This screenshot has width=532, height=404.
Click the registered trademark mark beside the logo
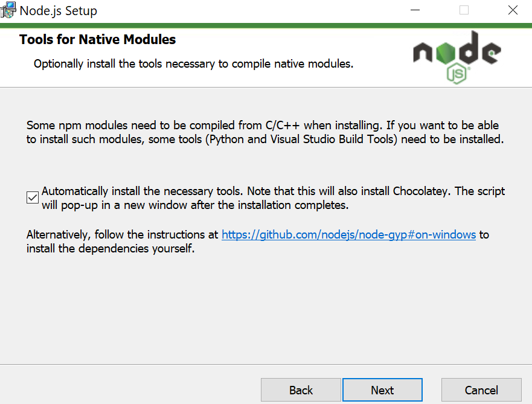[469, 68]
